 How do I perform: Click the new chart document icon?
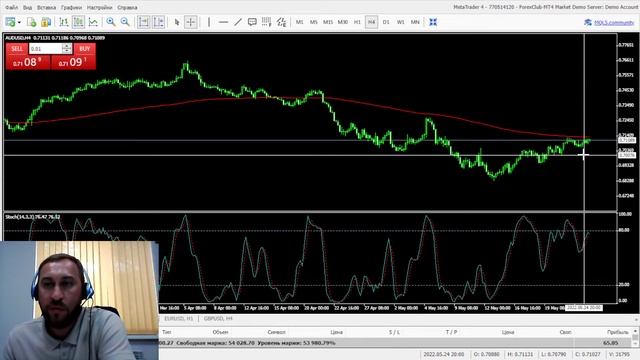click(x=31, y=22)
